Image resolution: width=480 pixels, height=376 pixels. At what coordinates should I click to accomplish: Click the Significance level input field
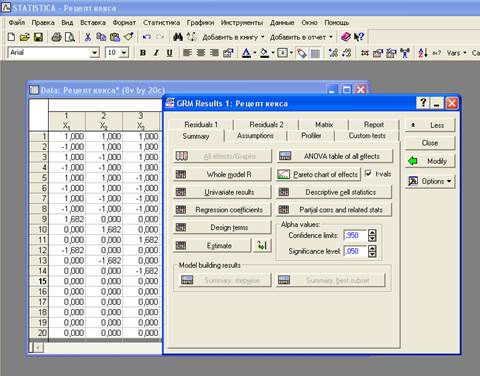(x=355, y=251)
